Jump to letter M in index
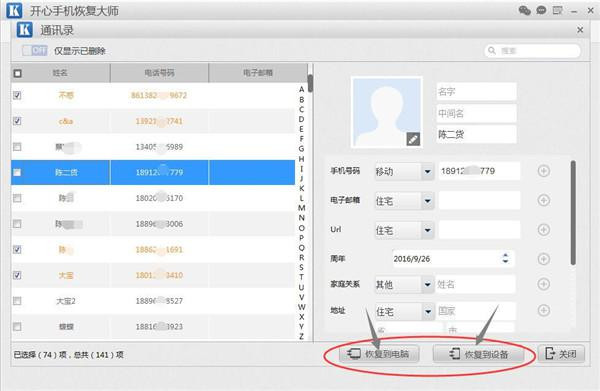 (302, 208)
